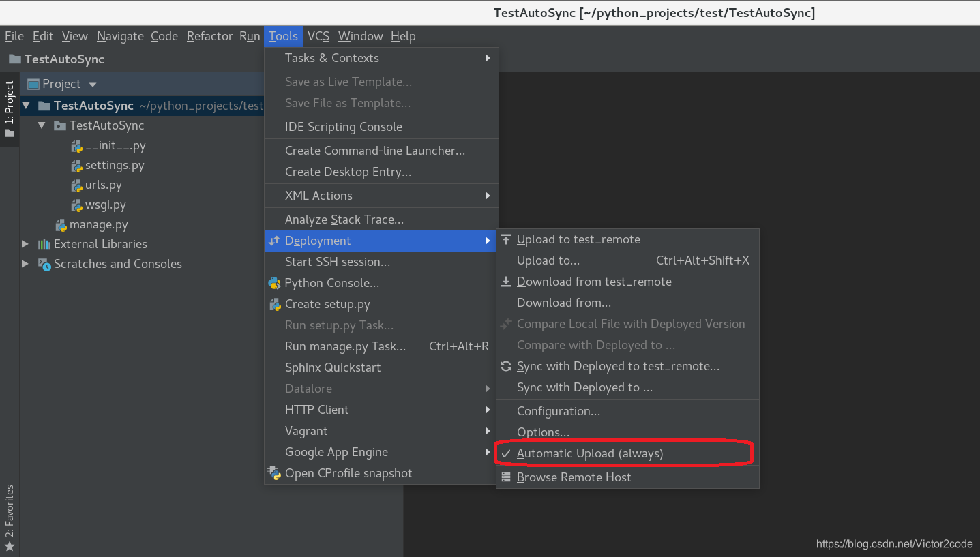The image size is (980, 557).
Task: Expand the Tasks & Contexts submenu
Action: coord(382,58)
